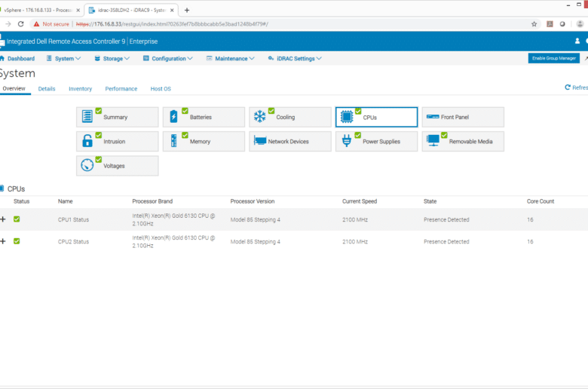
Task: Open the System dropdown menu
Action: [63, 59]
